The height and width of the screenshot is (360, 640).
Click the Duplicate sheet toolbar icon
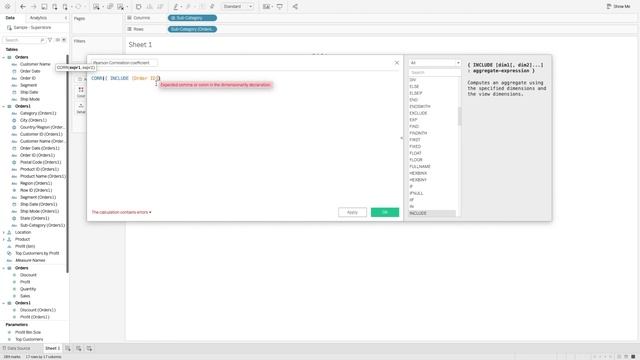pos(110,7)
